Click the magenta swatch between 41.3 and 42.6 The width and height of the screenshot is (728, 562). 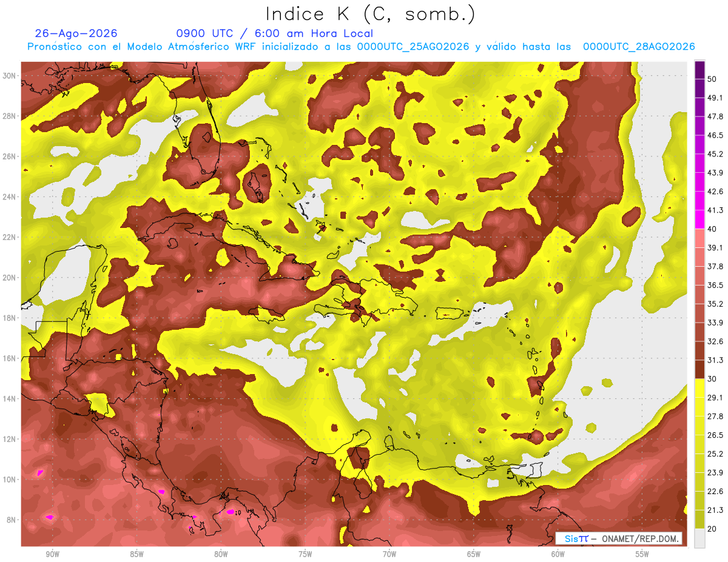point(700,201)
